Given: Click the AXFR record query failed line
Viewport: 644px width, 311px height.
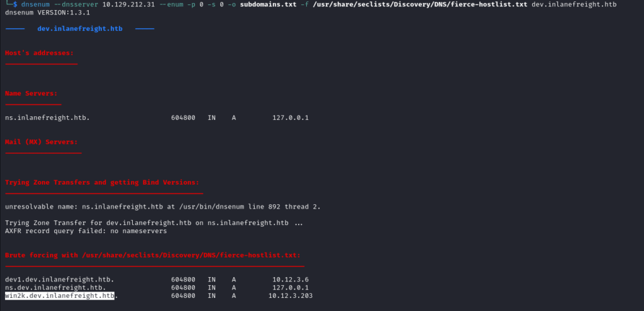Looking at the screenshot, I should (86, 231).
